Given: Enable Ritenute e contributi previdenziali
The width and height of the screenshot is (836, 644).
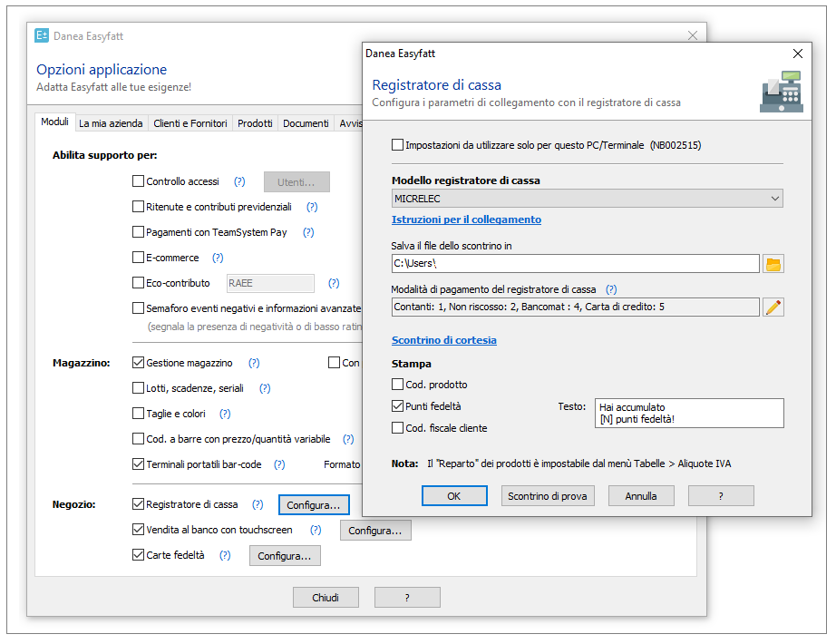Looking at the screenshot, I should [138, 206].
